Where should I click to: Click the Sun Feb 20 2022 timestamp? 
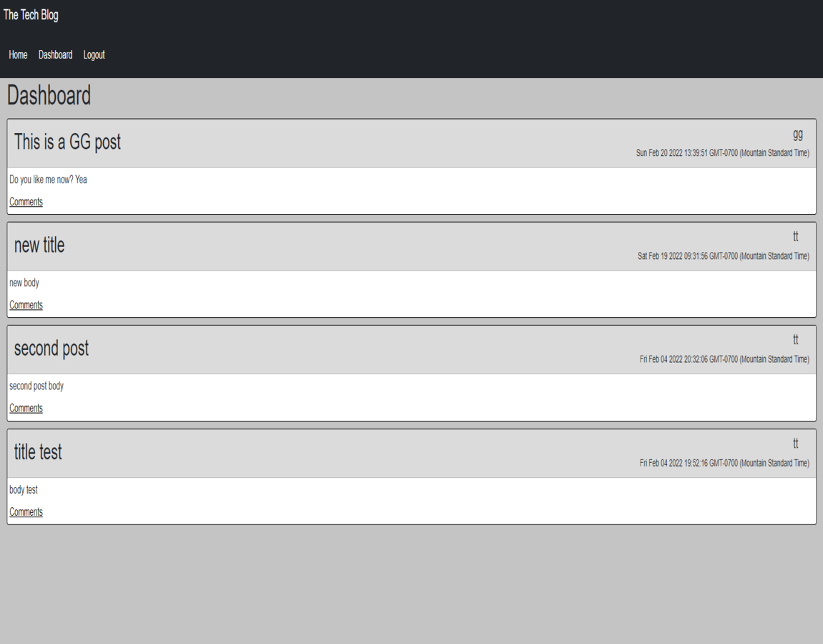point(722,153)
